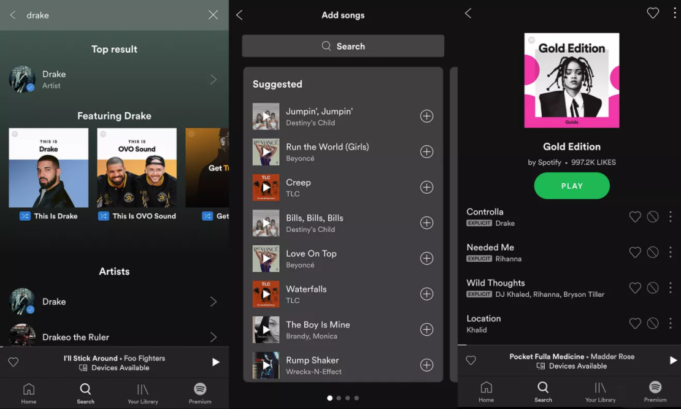Open the Premium tab in the drake search screen
The width and height of the screenshot is (681, 409).
pos(200,393)
